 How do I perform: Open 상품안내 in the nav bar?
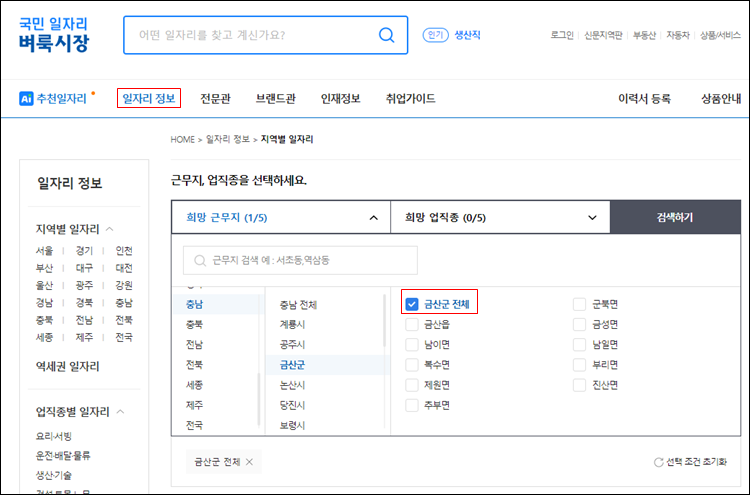coord(721,99)
